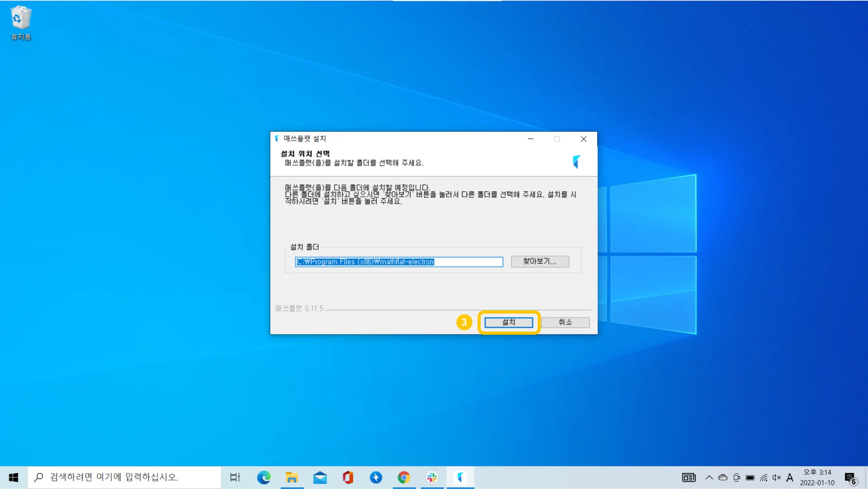Open Task View on the taskbar
868x489 pixels.
coord(235,478)
